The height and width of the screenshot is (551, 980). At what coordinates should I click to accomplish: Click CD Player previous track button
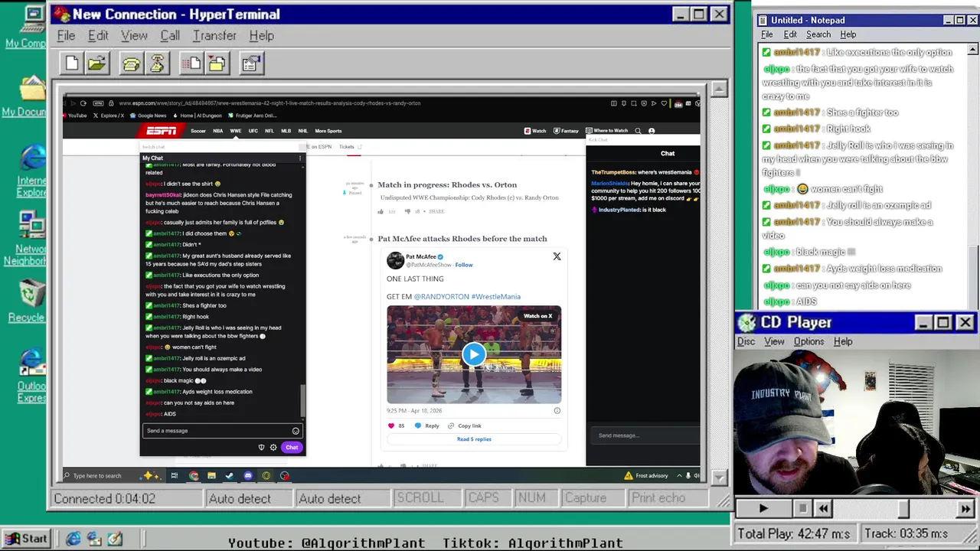(x=823, y=508)
